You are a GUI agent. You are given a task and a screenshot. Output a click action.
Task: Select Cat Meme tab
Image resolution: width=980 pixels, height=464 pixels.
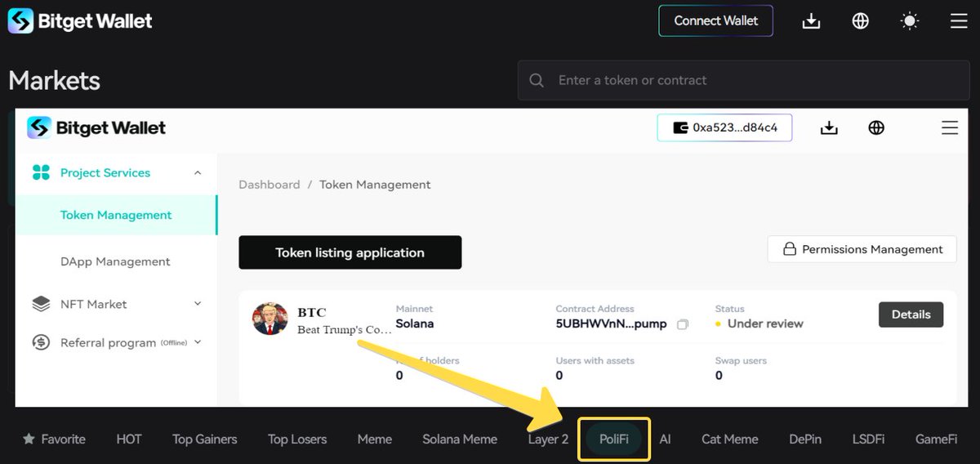[x=730, y=439]
